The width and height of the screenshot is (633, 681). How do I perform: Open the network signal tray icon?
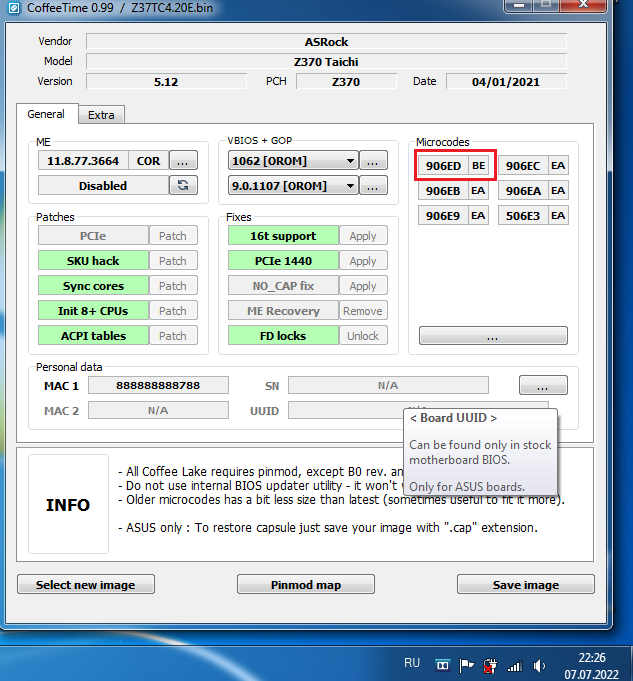pyautogui.click(x=516, y=666)
